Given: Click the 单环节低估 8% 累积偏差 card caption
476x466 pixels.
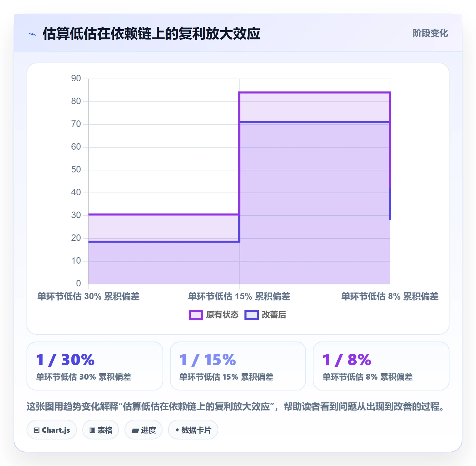Looking at the screenshot, I should [368, 377].
